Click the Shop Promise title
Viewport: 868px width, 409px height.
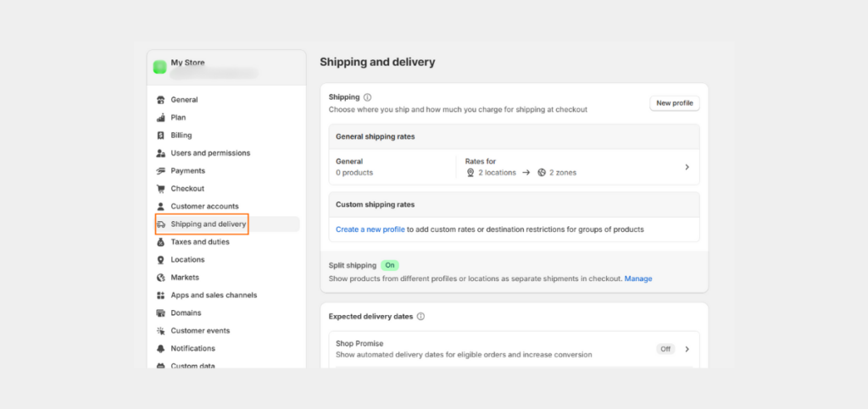pos(359,344)
